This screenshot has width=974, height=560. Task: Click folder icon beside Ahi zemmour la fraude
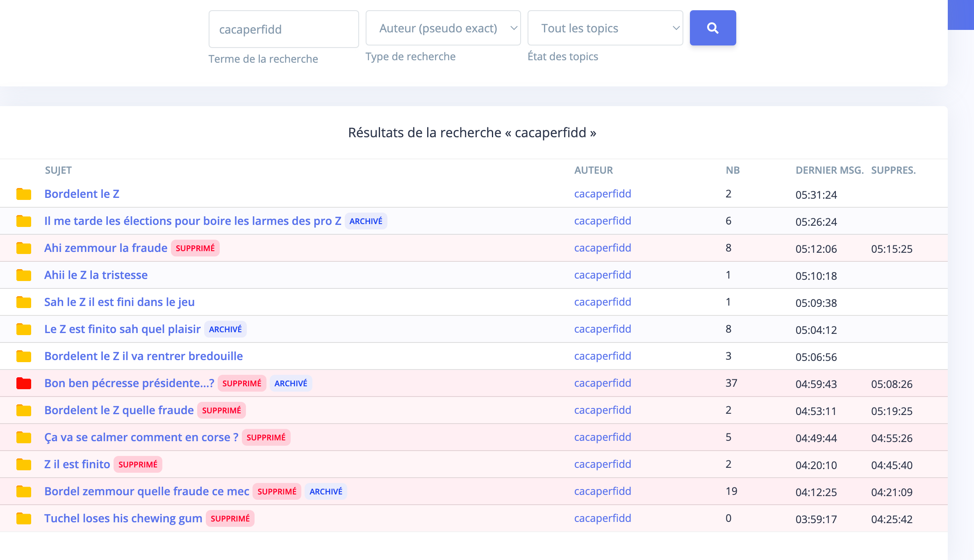point(24,248)
